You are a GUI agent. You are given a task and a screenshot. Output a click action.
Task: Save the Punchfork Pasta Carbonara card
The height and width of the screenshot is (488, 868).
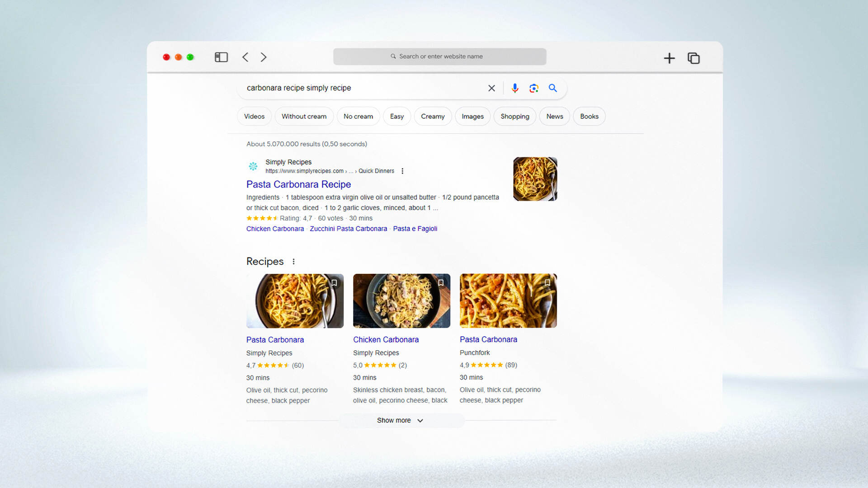547,283
